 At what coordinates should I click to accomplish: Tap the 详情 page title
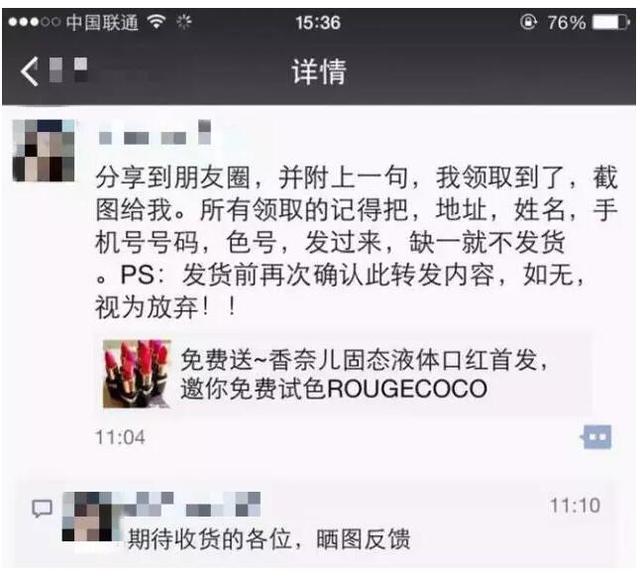click(319, 71)
